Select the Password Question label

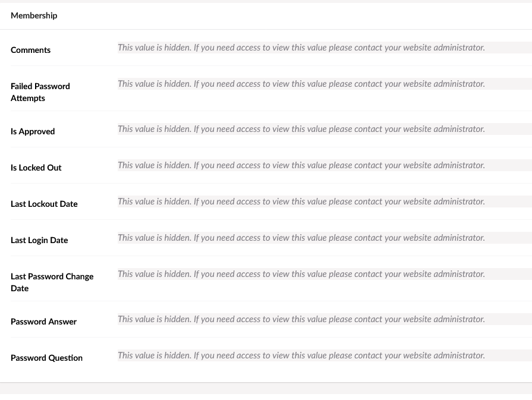46,358
